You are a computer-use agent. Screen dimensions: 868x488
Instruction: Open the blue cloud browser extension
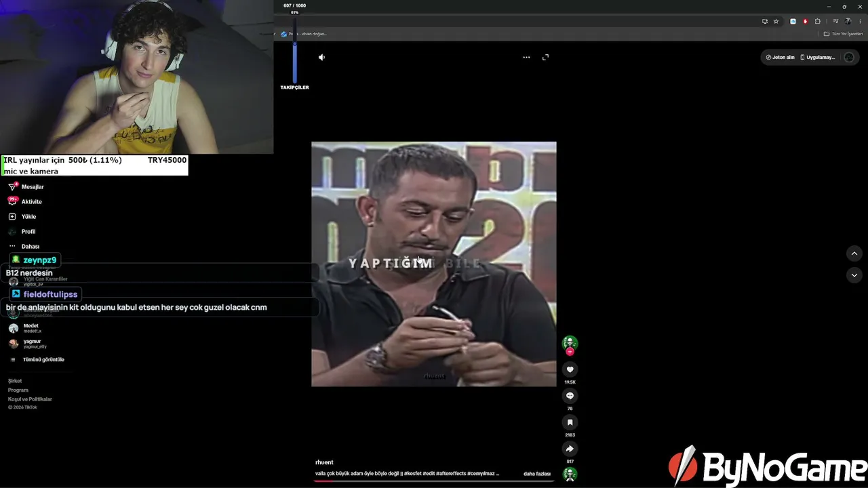pos(793,21)
